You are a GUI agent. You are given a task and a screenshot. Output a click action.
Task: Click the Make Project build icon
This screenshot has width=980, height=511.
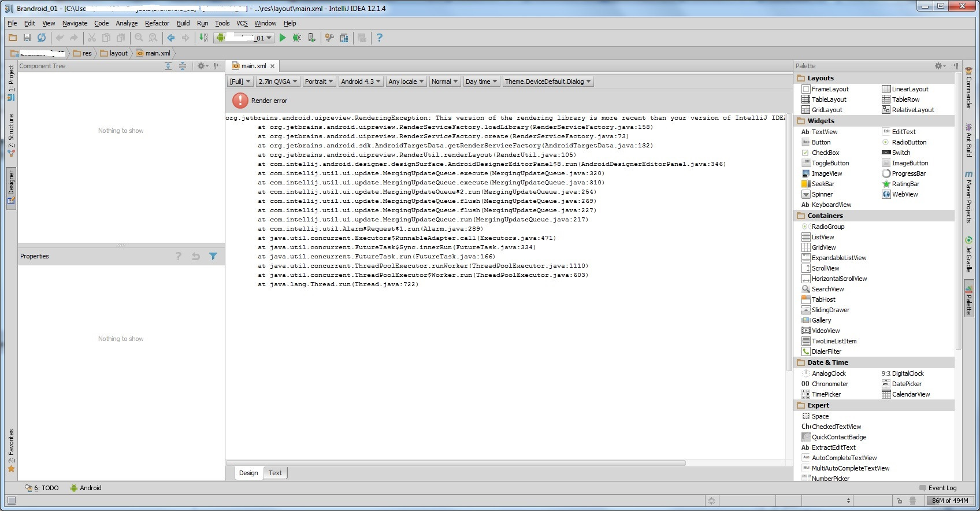(204, 38)
